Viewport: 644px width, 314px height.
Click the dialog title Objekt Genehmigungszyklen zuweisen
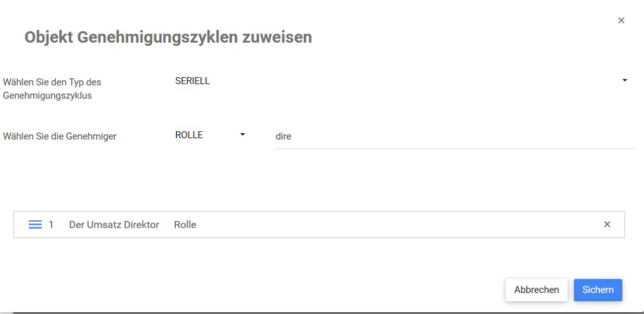(x=168, y=37)
